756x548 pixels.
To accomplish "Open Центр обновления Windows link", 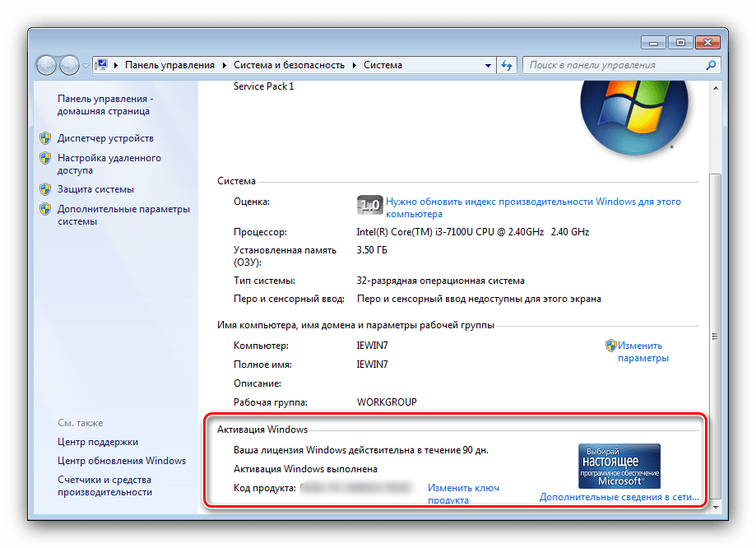I will pos(122,461).
